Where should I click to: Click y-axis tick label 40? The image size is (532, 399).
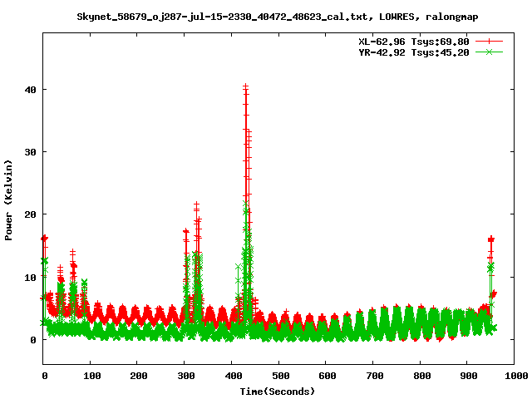point(31,90)
